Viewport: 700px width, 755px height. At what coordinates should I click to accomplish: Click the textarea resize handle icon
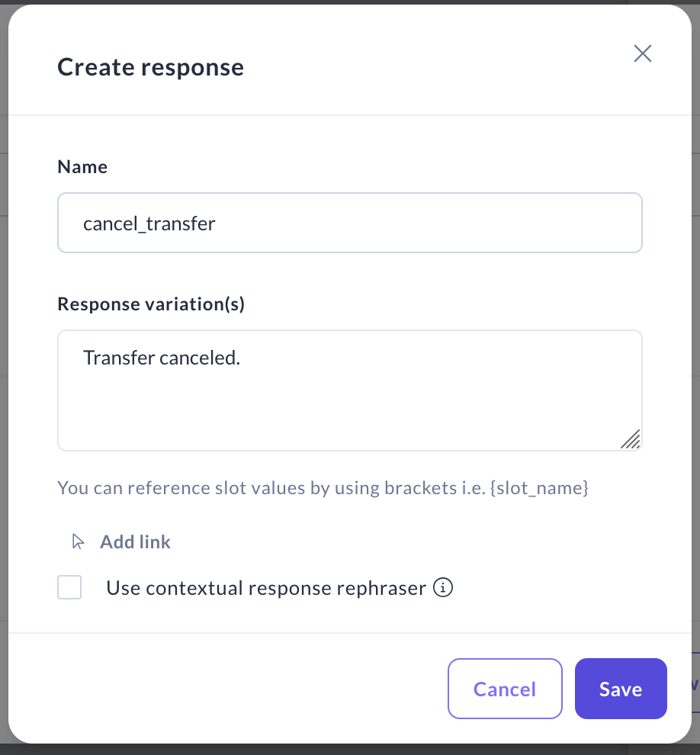(630, 439)
